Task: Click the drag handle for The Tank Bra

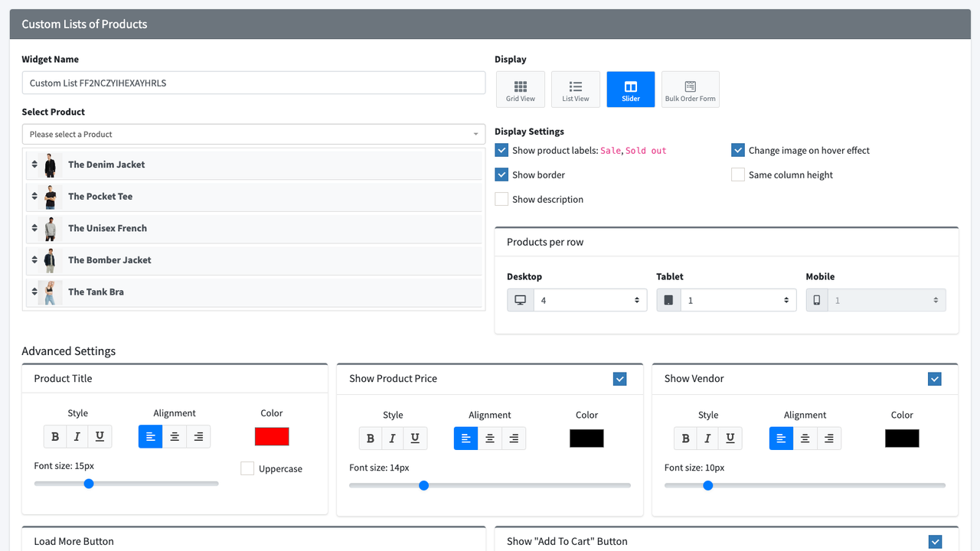Action: pyautogui.click(x=34, y=292)
